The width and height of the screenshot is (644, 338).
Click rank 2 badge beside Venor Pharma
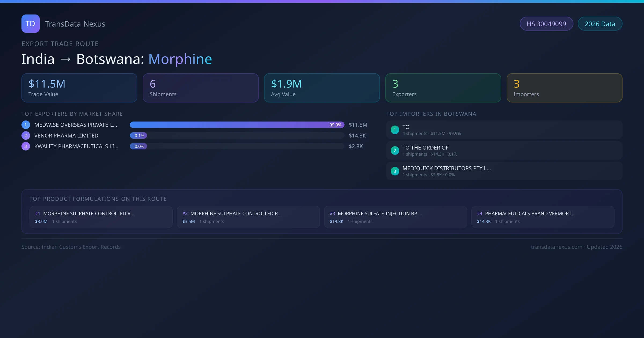point(26,135)
